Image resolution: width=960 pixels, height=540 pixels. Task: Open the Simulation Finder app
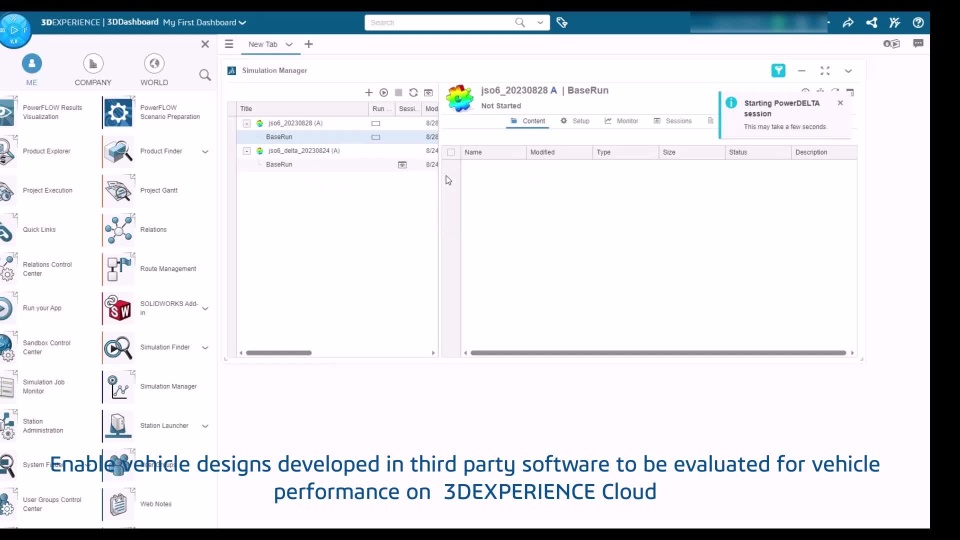[118, 347]
